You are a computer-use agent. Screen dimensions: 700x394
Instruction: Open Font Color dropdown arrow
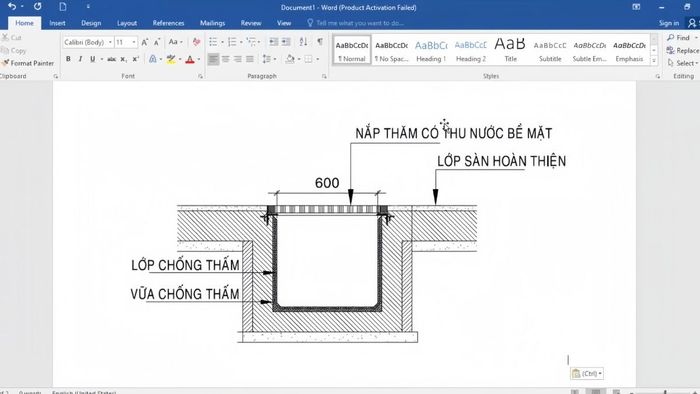point(199,59)
